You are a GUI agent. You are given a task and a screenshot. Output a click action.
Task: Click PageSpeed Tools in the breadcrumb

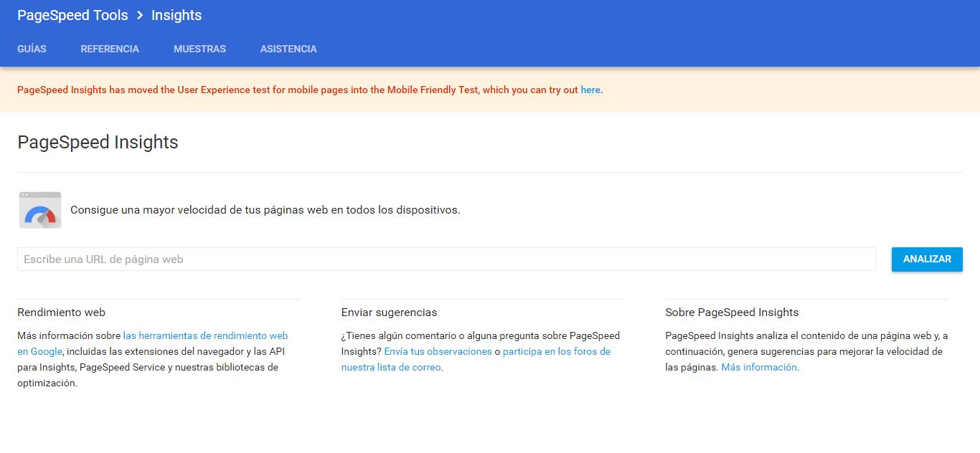pos(72,15)
